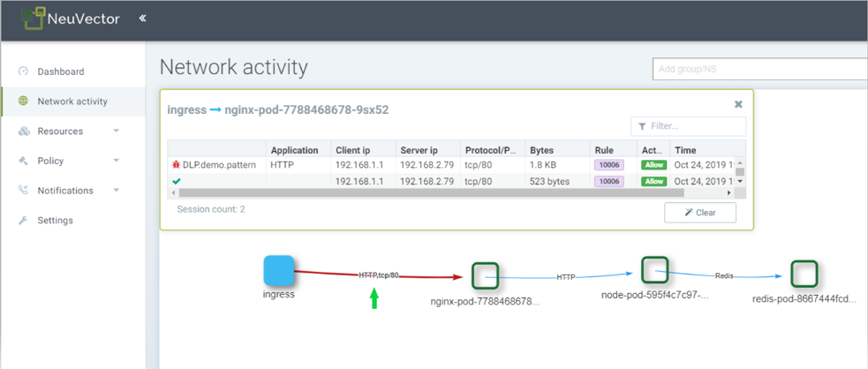Click the Add group/NS search field
Image resolution: width=868 pixels, height=369 pixels.
[759, 69]
